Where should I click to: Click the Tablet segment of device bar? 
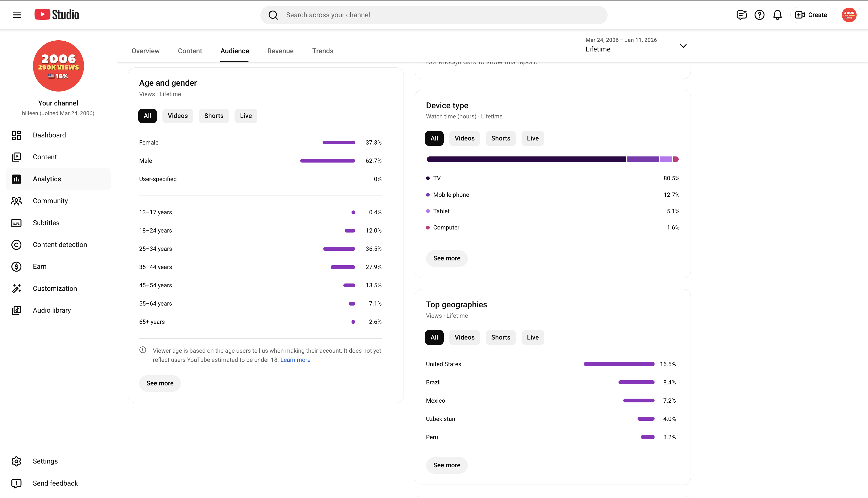(x=666, y=159)
